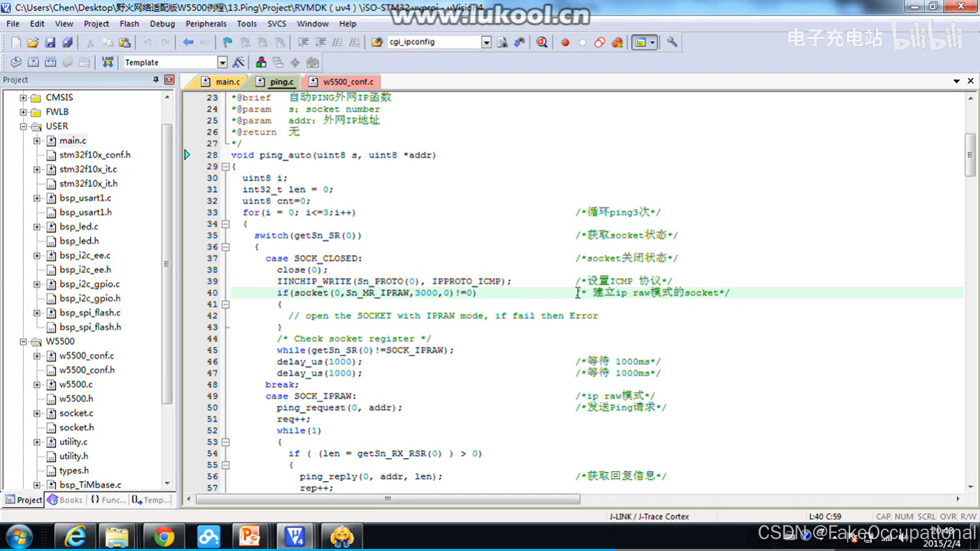
Task: Collapse code fold at line 53
Action: pos(226,442)
